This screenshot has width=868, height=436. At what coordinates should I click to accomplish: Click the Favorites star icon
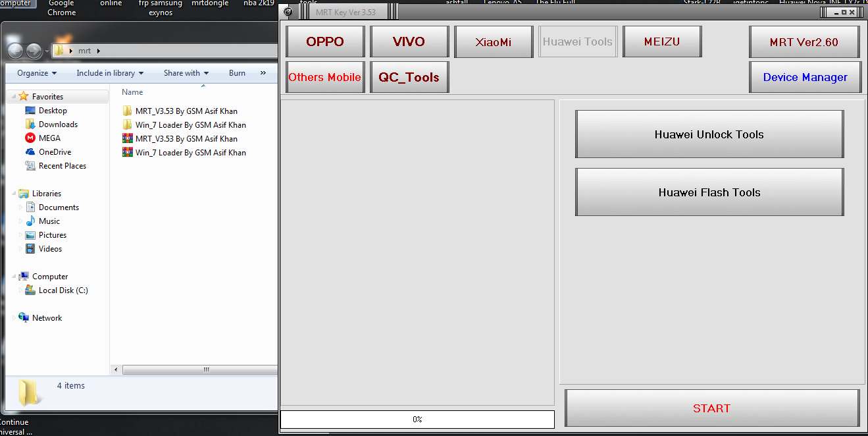24,96
